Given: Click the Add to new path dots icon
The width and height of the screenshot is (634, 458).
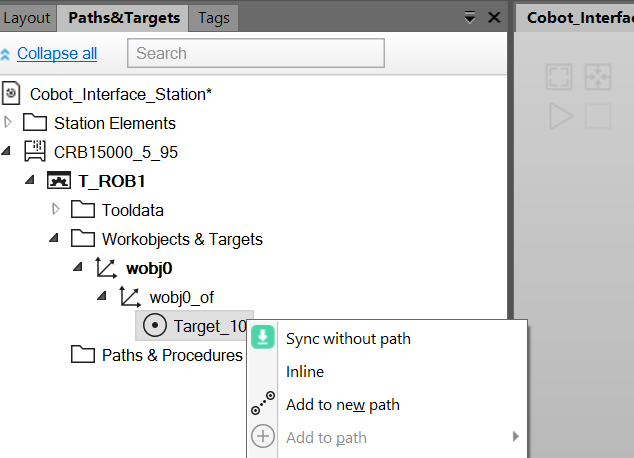Looking at the screenshot, I should 263,403.
